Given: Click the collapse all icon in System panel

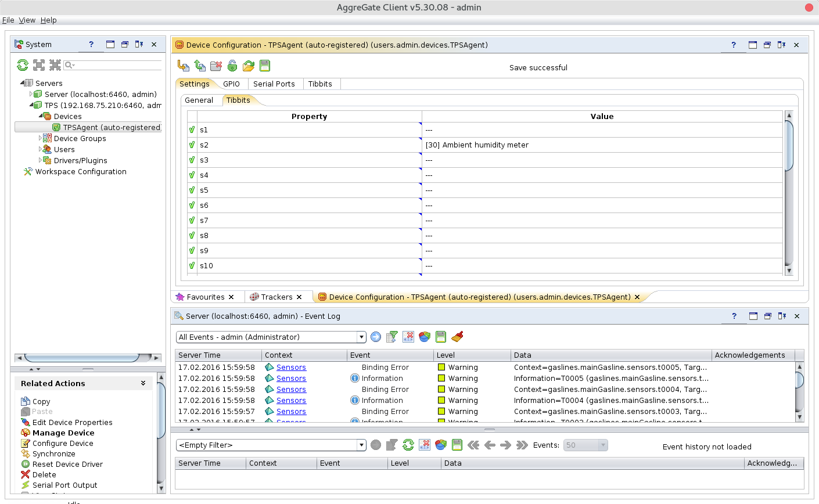Looking at the screenshot, I should coord(55,65).
